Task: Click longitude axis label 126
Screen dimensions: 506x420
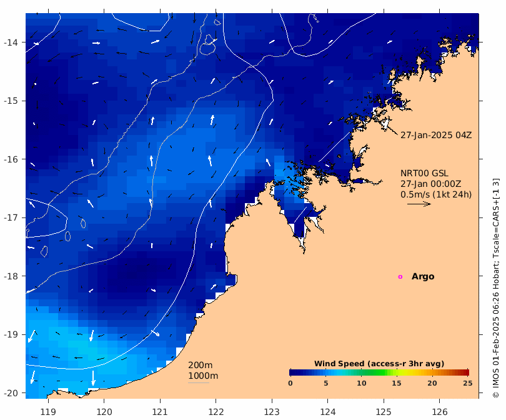Action: [x=440, y=412]
